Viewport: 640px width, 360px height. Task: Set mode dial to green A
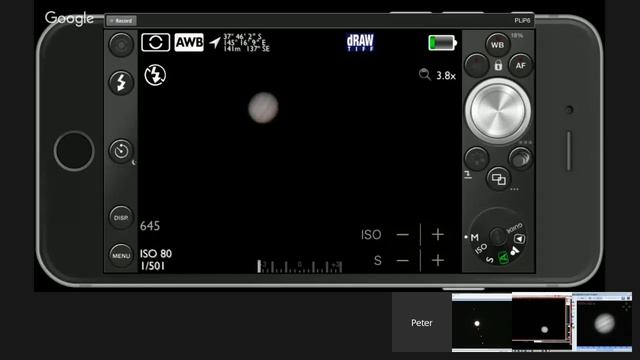(x=503, y=258)
